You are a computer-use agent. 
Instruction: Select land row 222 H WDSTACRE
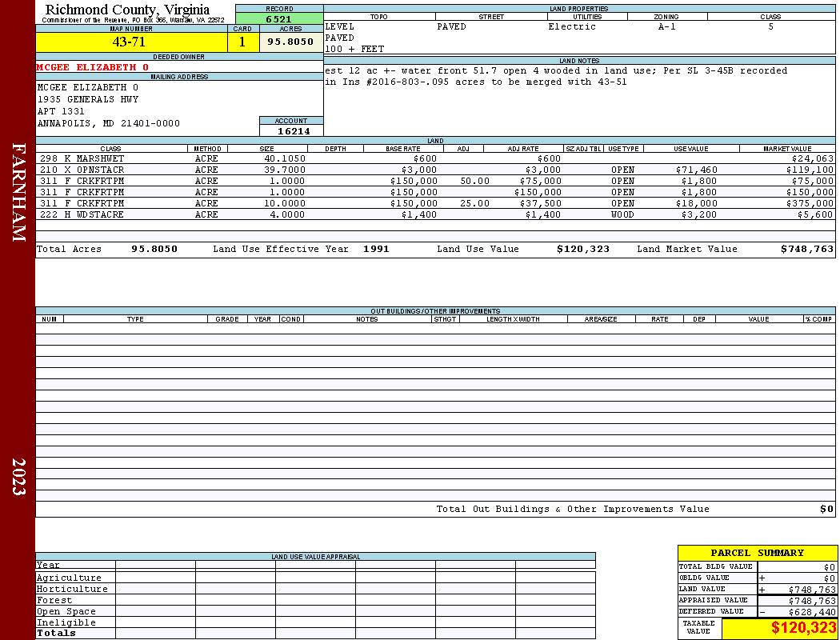[x=435, y=214]
